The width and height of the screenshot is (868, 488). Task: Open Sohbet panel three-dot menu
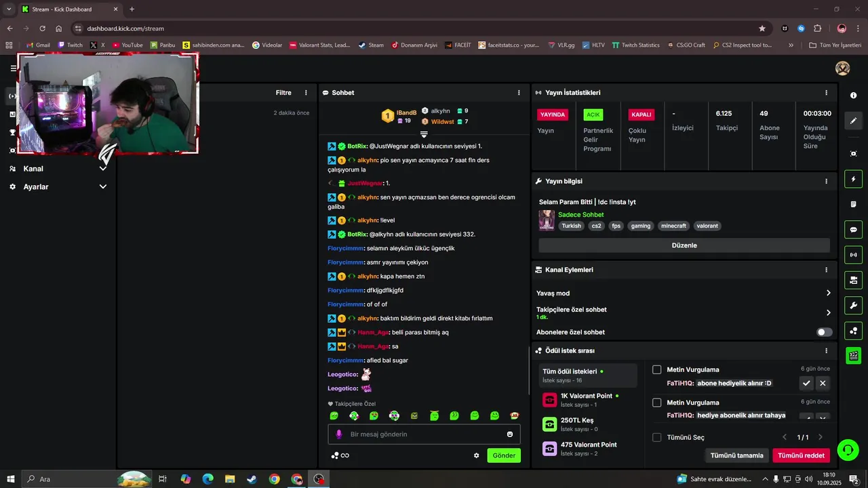[x=519, y=93]
